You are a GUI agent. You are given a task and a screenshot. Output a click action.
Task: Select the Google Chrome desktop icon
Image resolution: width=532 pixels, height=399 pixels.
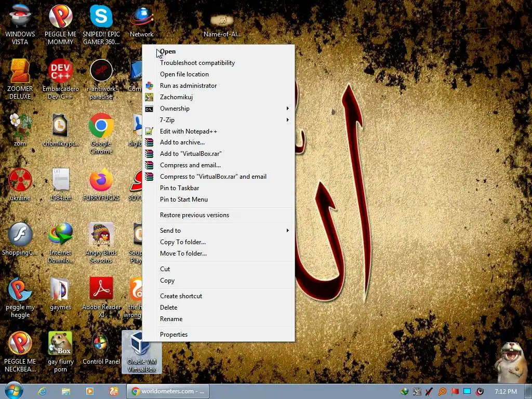coord(101,133)
